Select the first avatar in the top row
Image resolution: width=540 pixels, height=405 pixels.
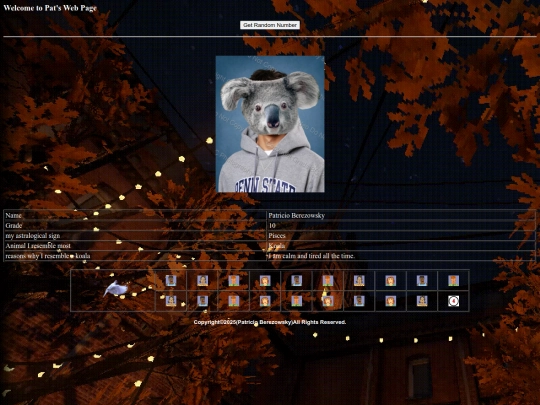point(171,280)
